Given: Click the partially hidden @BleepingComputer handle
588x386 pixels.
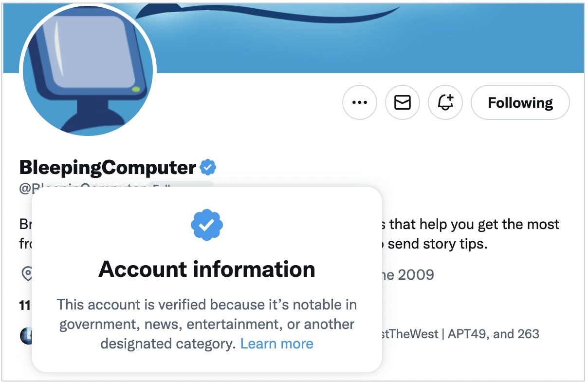Looking at the screenshot, I should pyautogui.click(x=83, y=189).
